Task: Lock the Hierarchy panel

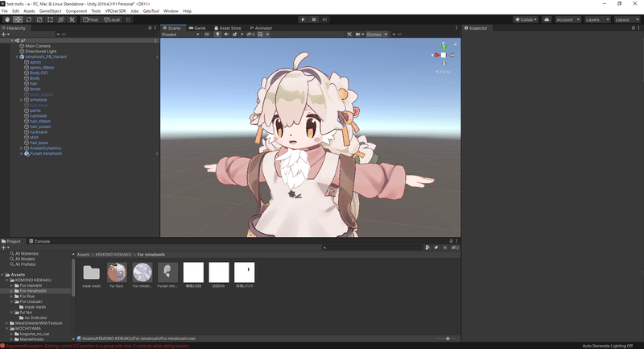Action: [150, 28]
